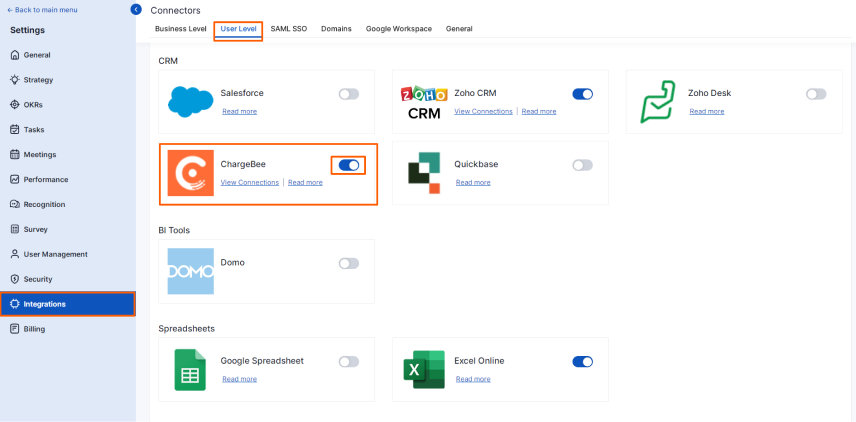The height and width of the screenshot is (422, 856).
Task: View ChargeBee connections
Action: point(249,182)
